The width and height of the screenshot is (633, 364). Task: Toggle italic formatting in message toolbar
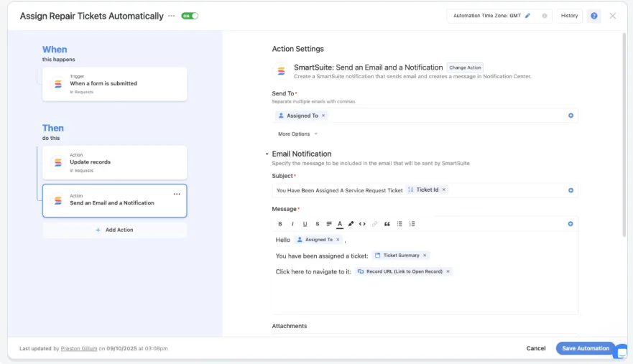[292, 224]
